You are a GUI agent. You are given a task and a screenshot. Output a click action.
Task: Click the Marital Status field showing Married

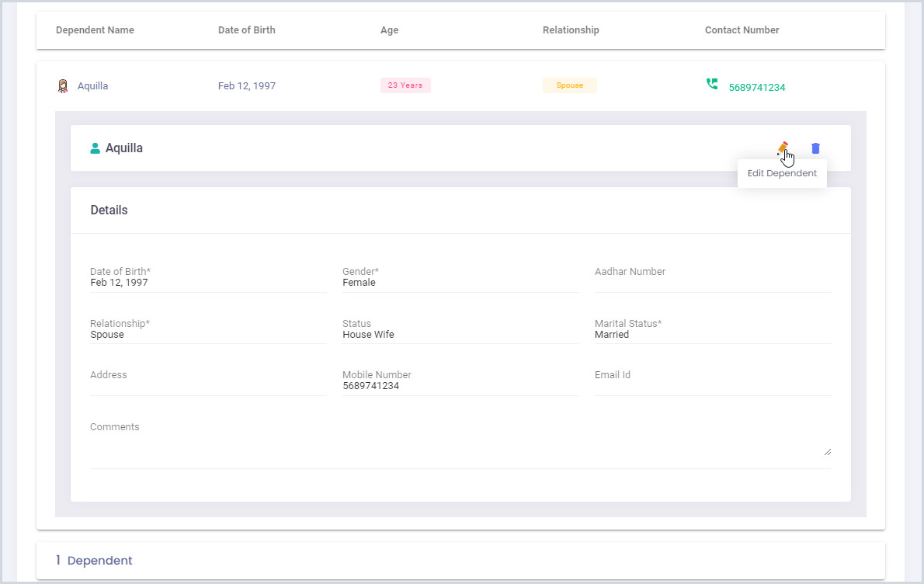[x=713, y=331]
